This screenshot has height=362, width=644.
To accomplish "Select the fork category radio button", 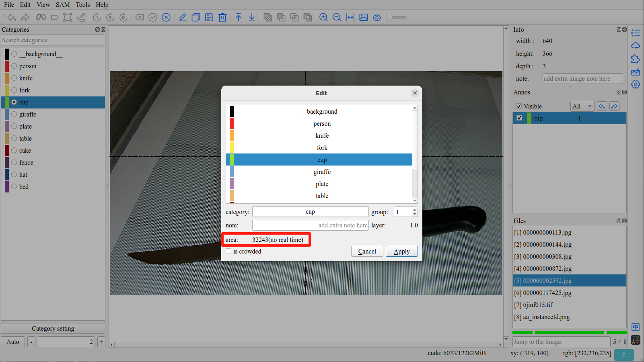I will coord(14,90).
